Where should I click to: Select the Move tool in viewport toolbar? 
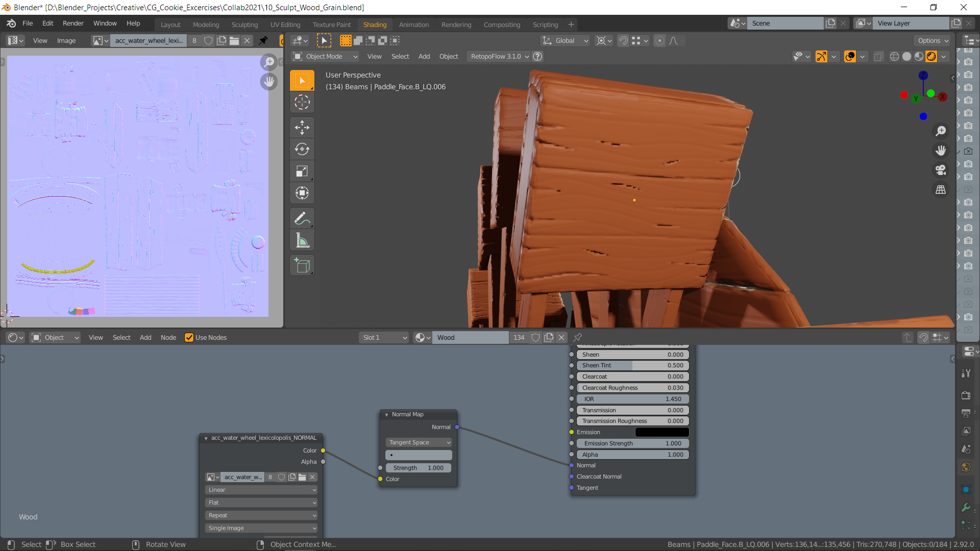[302, 128]
